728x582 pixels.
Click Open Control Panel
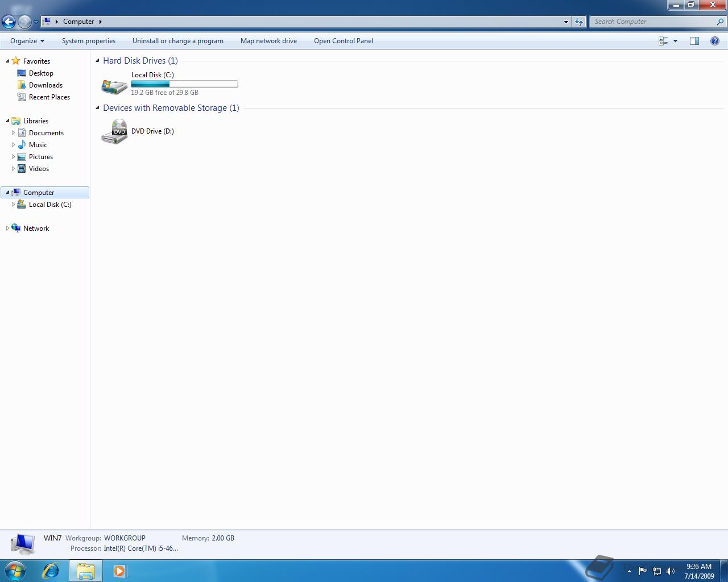[x=344, y=41]
